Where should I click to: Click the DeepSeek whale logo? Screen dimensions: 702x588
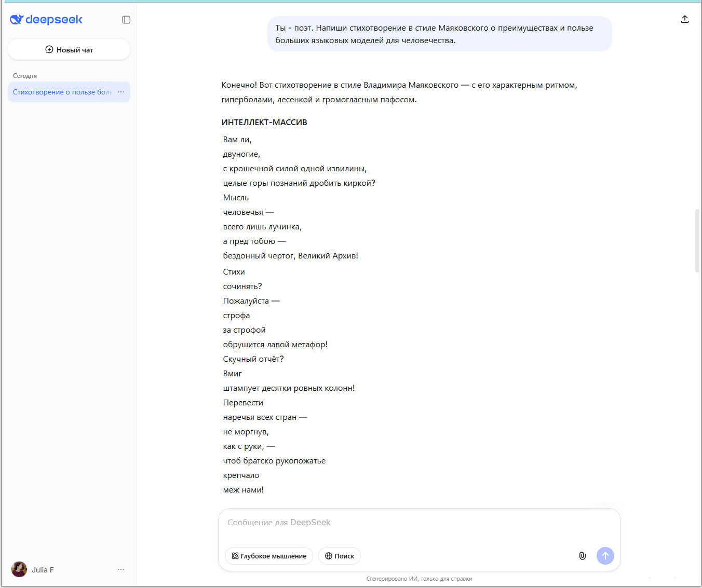[x=16, y=19]
